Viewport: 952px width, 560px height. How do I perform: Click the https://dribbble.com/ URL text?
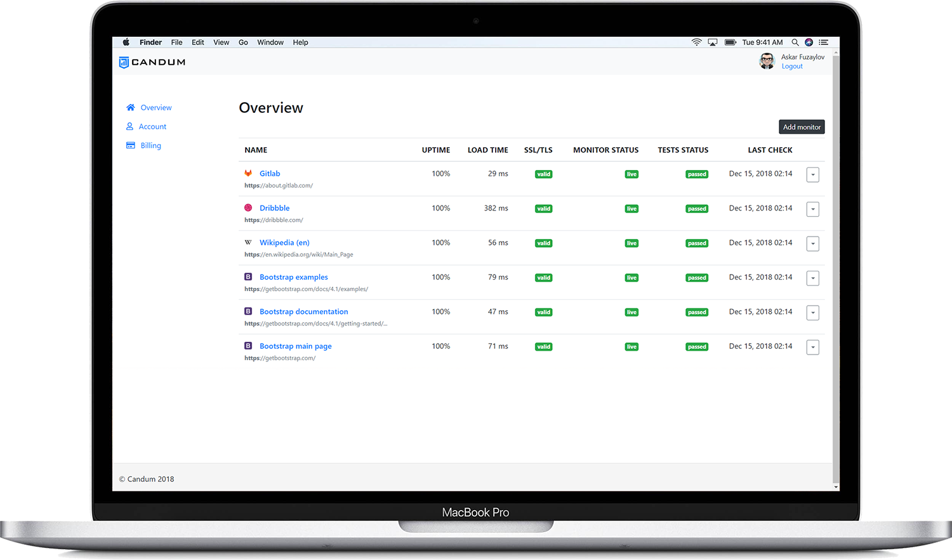[x=274, y=220]
